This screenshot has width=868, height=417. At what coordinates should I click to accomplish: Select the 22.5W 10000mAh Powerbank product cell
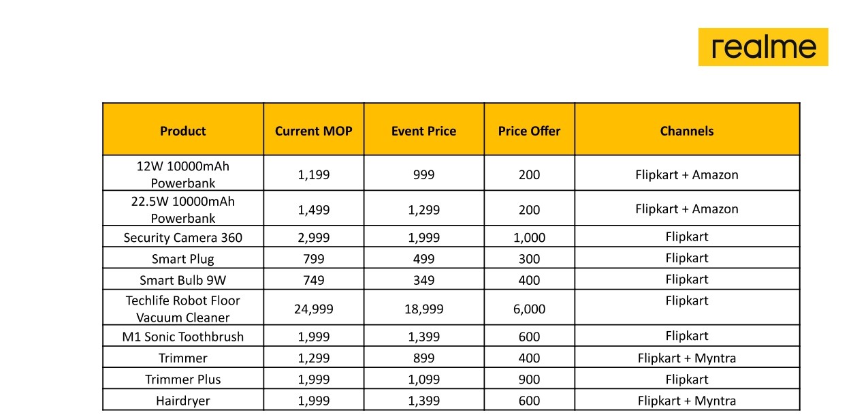point(182,209)
